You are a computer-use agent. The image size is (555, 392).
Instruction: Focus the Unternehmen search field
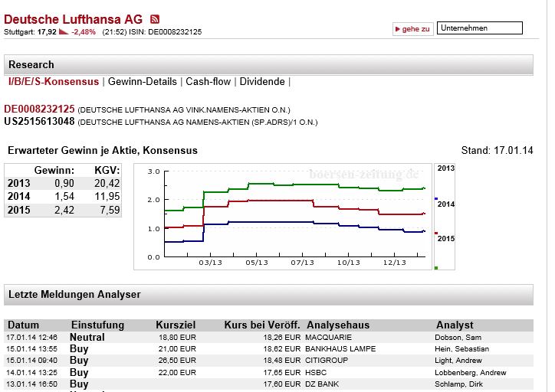click(x=480, y=28)
